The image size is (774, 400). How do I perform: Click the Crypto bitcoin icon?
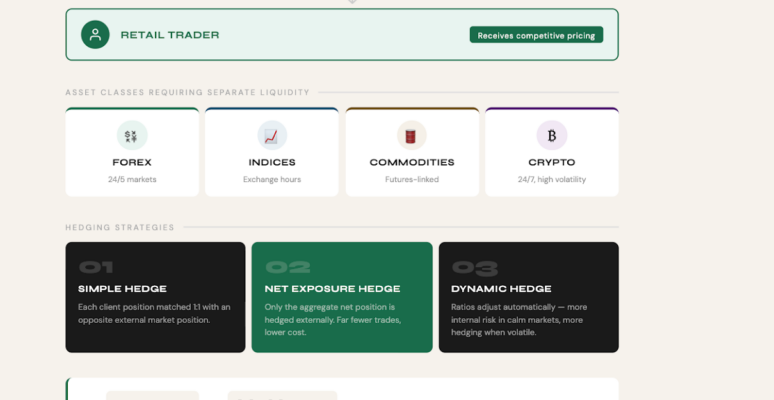coord(552,135)
